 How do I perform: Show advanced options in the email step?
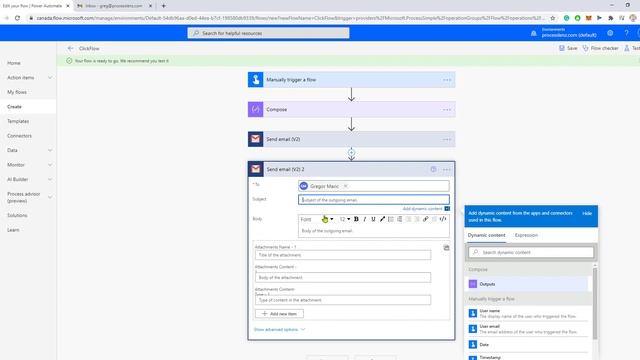pos(279,329)
